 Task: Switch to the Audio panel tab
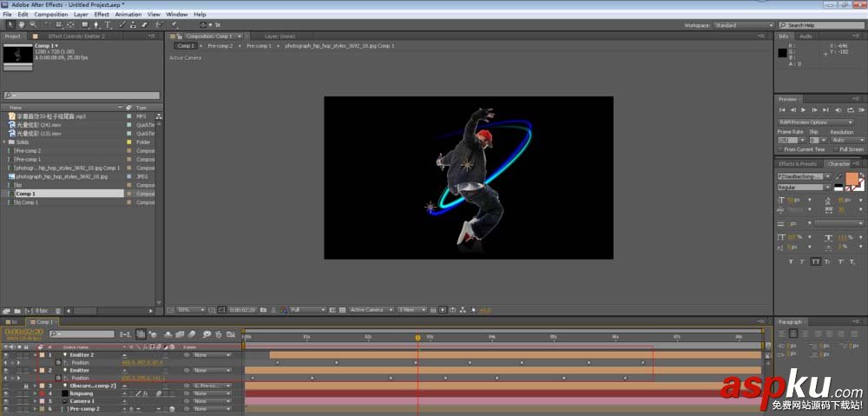coord(806,36)
